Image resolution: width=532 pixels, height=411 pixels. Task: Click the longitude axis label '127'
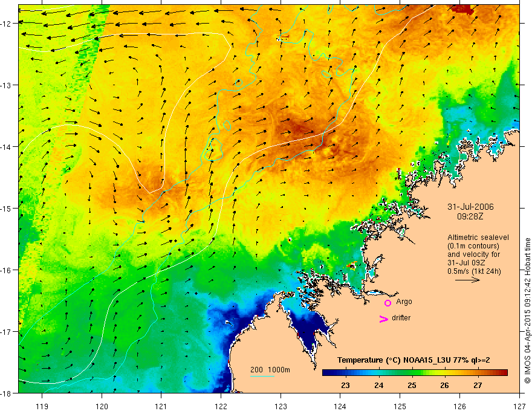tap(519, 406)
